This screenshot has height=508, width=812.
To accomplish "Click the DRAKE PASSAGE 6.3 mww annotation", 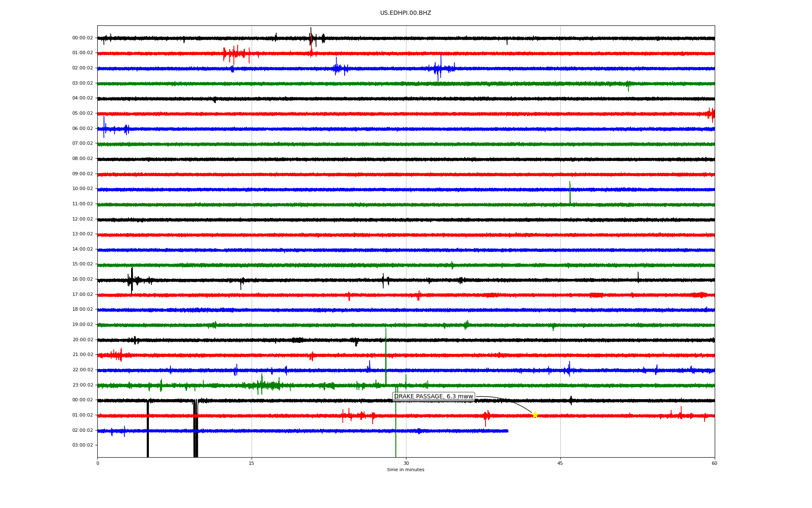I will pyautogui.click(x=433, y=397).
